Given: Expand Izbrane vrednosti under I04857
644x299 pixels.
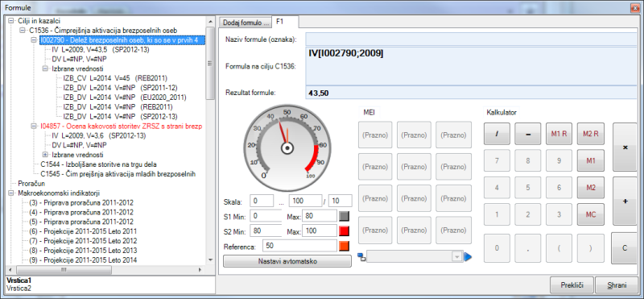Looking at the screenshot, I should pos(45,155).
